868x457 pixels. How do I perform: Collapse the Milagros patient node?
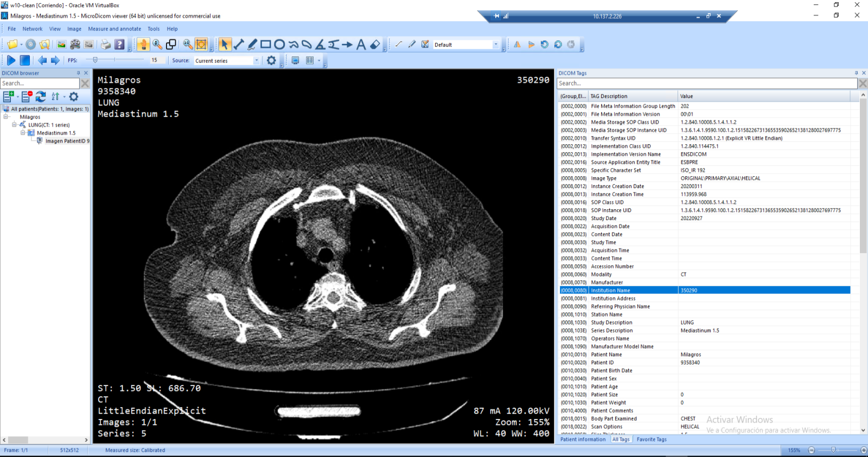(x=6, y=117)
